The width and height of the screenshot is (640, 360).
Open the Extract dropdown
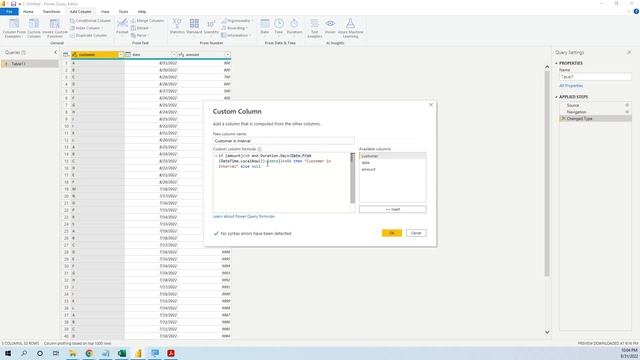141,28
